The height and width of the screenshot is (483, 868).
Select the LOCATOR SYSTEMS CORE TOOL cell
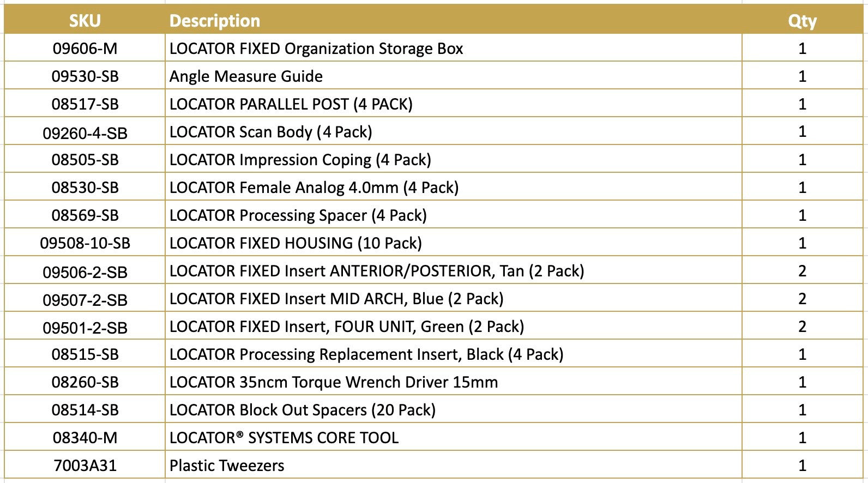284,438
